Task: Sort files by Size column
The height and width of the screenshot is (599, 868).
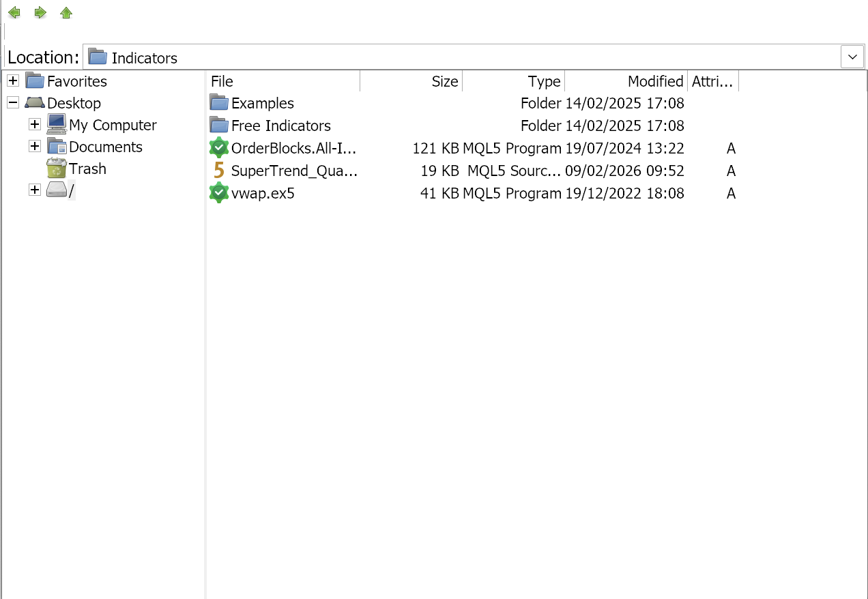Action: (411, 82)
